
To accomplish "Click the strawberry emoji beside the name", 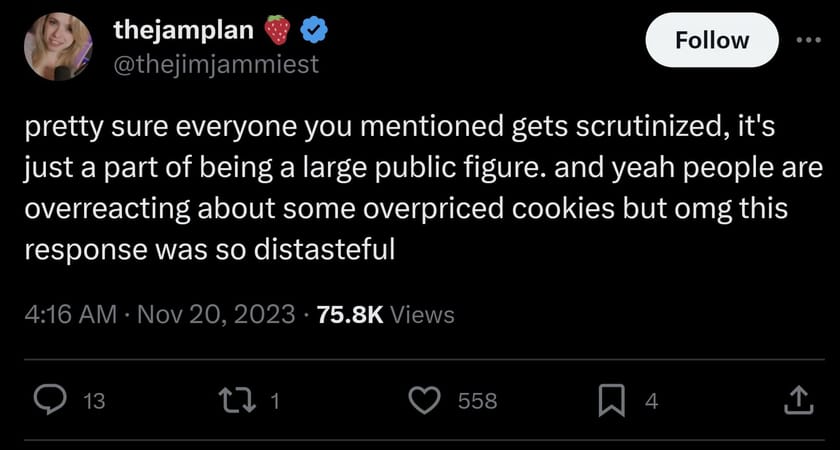I will click(x=279, y=32).
